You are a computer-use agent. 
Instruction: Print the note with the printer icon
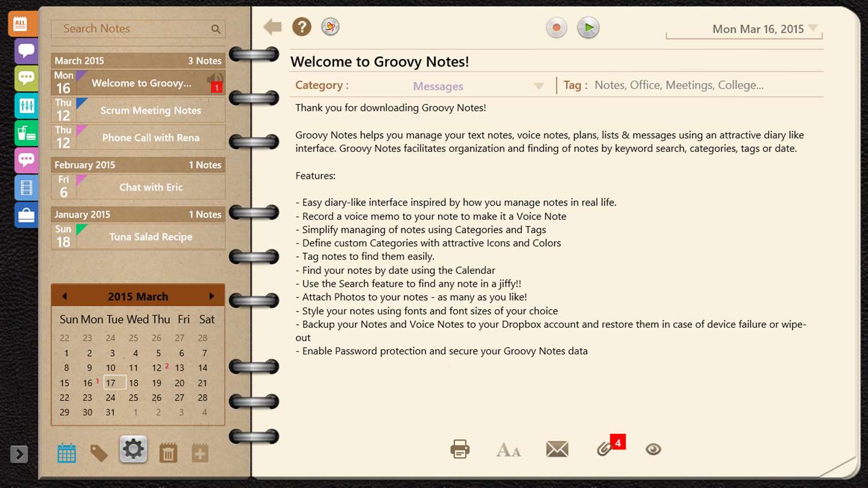click(x=460, y=449)
